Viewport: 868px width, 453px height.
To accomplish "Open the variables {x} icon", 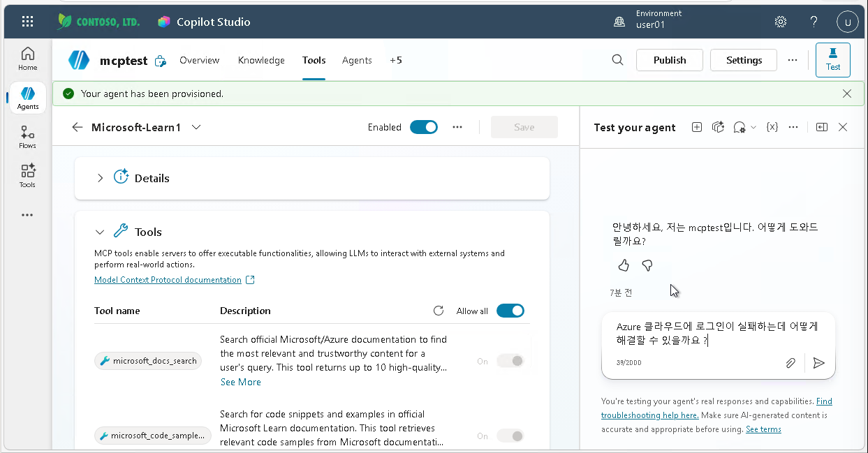I will click(x=772, y=127).
